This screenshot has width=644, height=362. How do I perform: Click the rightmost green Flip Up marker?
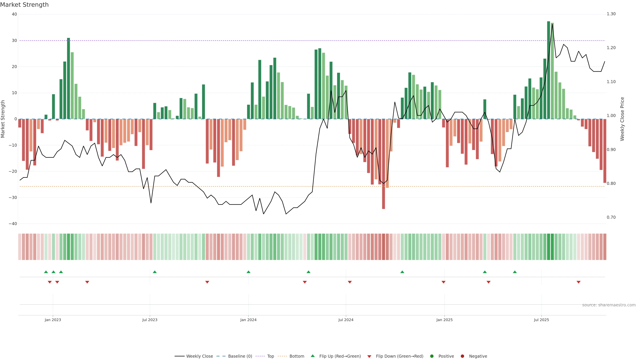tap(515, 272)
